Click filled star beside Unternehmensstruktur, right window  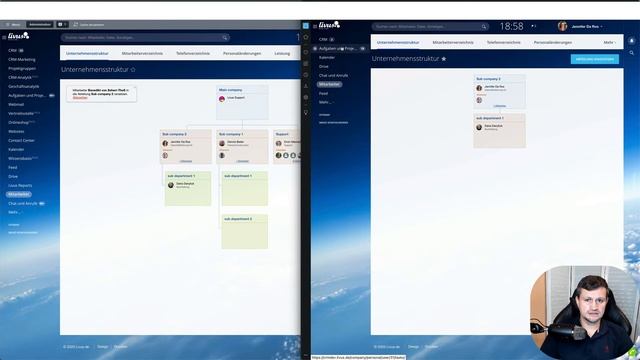click(444, 59)
